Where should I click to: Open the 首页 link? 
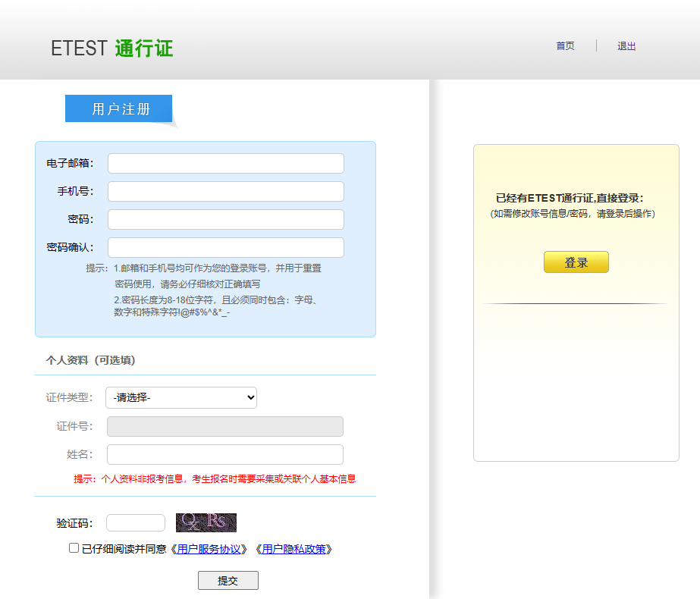(x=565, y=46)
